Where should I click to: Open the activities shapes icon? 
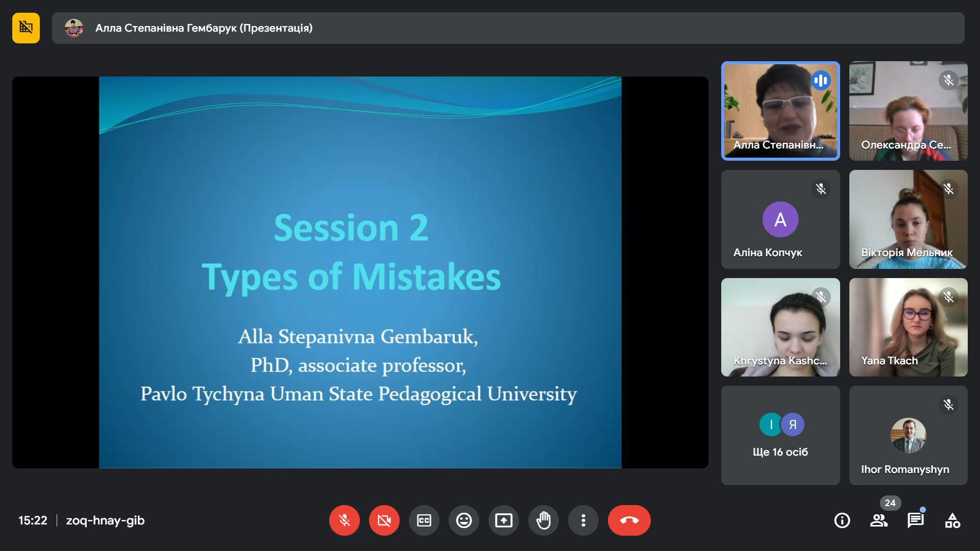[x=952, y=520]
